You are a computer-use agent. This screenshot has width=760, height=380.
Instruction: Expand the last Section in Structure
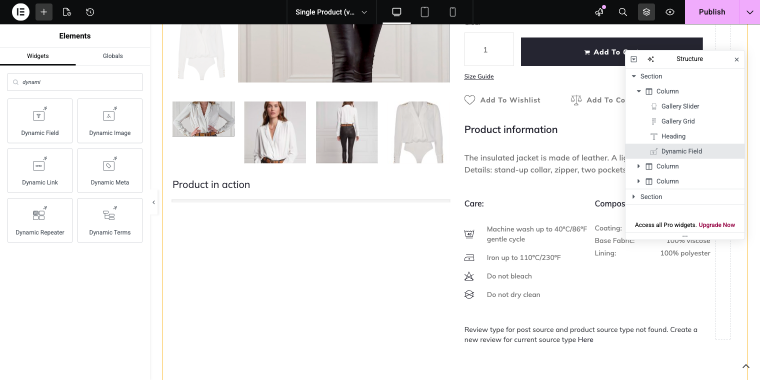click(x=633, y=196)
